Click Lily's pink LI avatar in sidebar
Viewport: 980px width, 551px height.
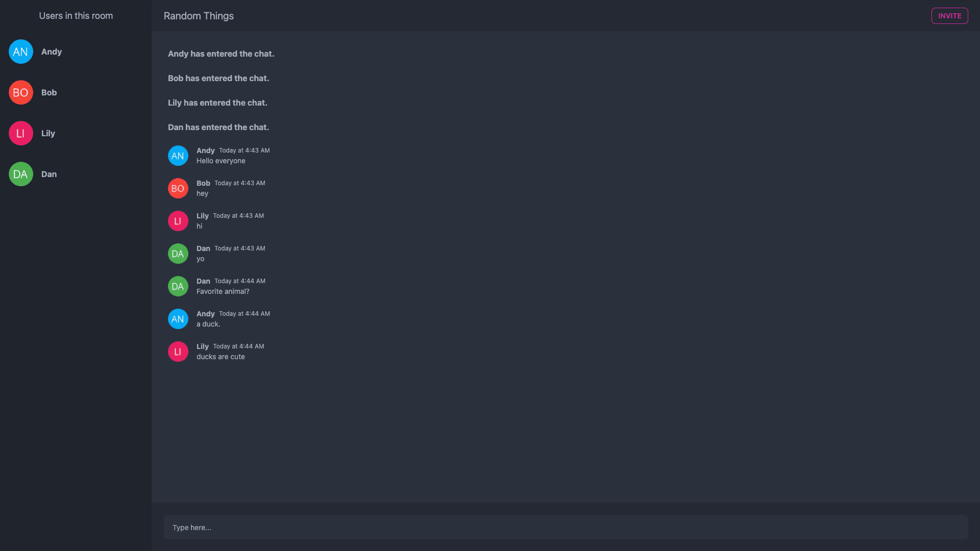click(x=21, y=133)
